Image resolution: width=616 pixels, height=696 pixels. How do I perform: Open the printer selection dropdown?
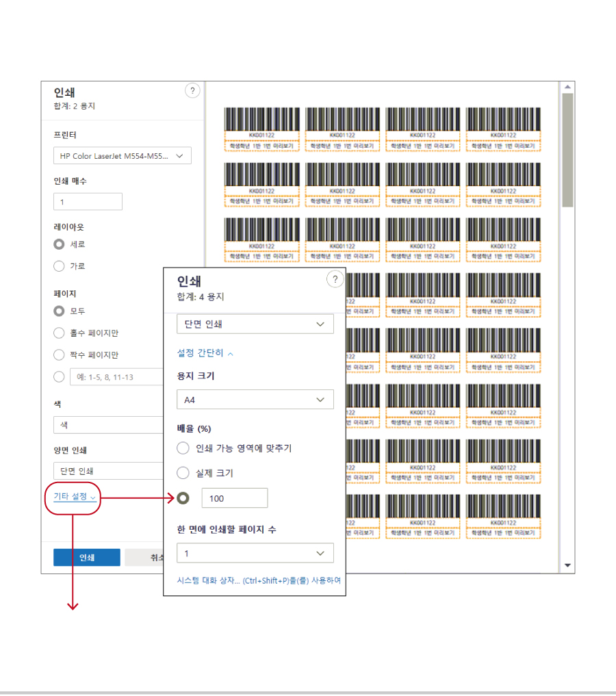(122, 156)
